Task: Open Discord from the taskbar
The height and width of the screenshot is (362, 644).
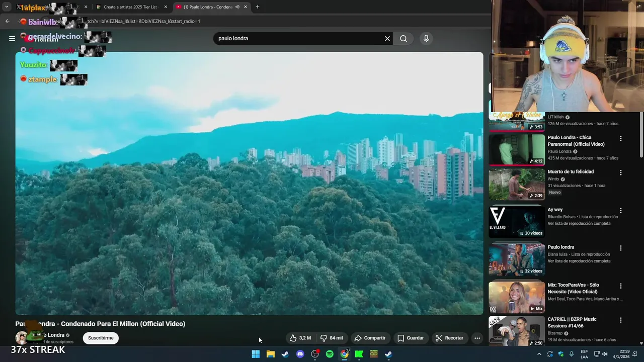Action: click(300, 354)
